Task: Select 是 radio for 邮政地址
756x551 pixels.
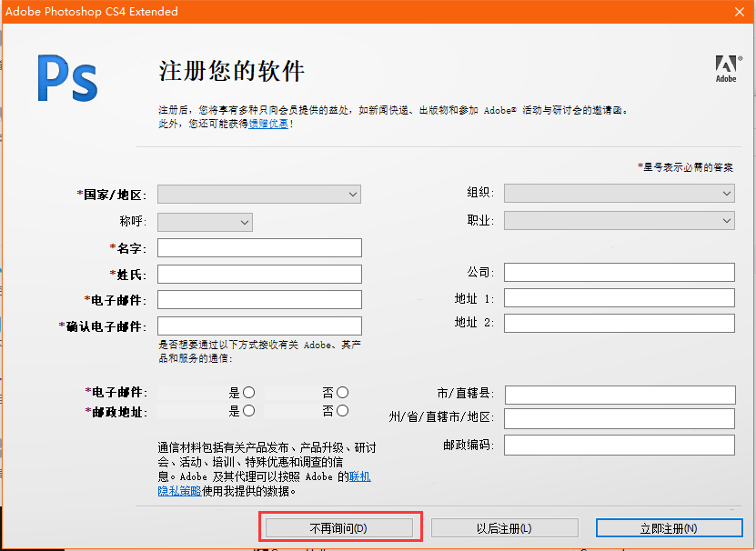Action: coord(248,411)
